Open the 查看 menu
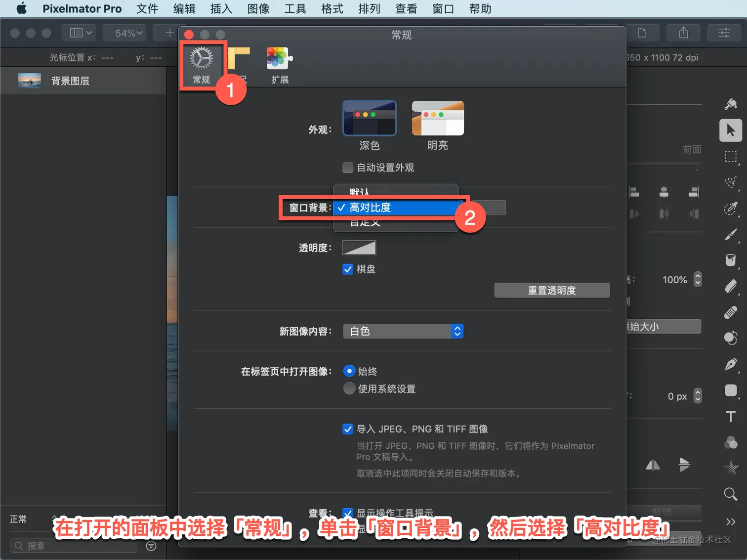747x560 pixels. [406, 9]
